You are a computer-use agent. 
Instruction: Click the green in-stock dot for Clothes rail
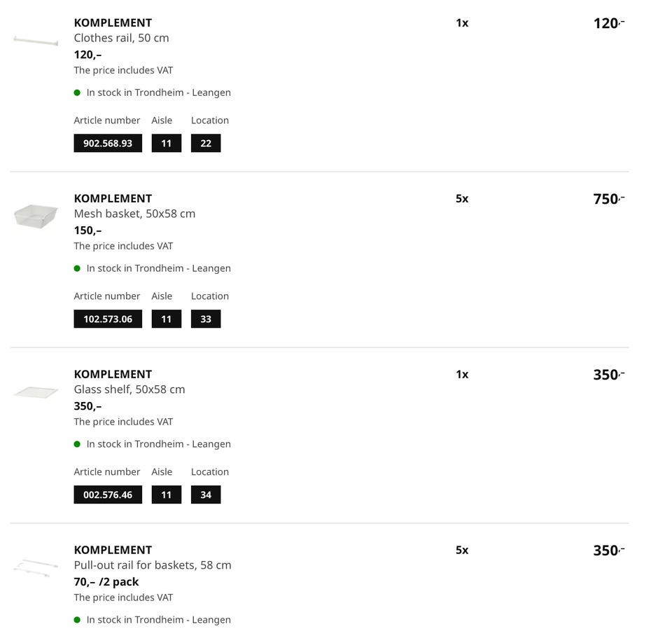[77, 92]
